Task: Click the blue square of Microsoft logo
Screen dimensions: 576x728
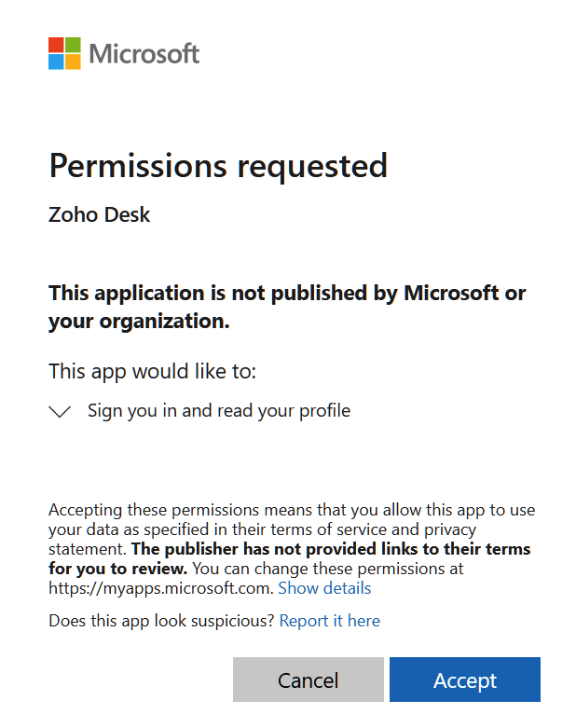Action: click(56, 62)
